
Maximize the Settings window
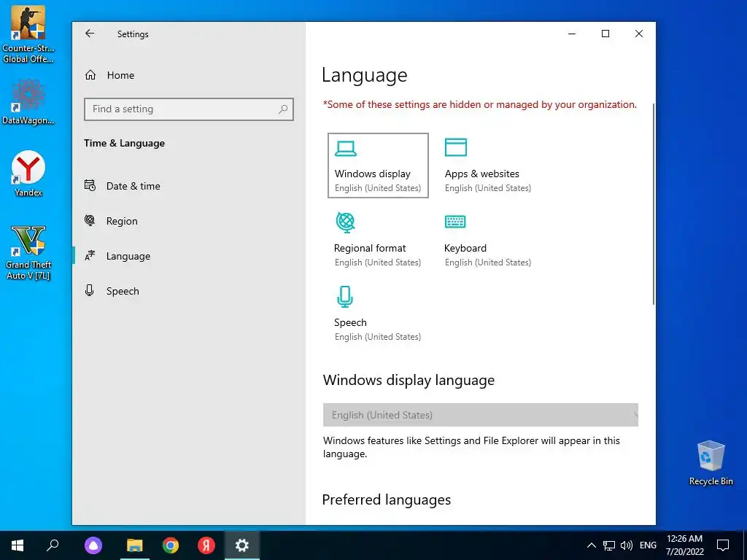[x=605, y=34]
